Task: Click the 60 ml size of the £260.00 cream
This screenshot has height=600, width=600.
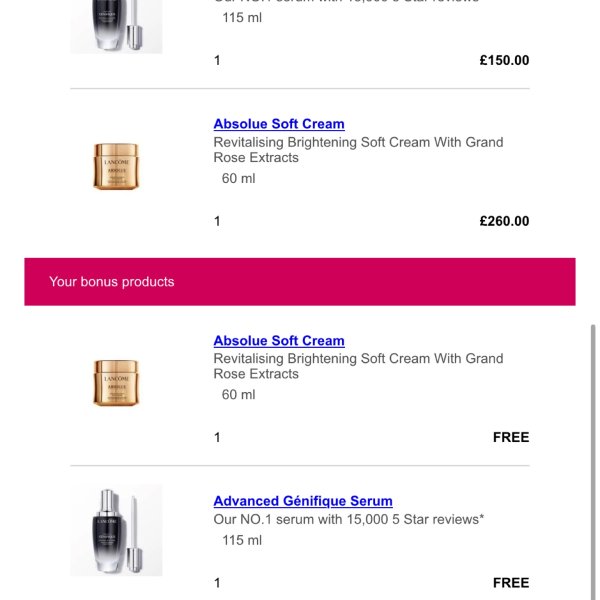Action: [238, 179]
